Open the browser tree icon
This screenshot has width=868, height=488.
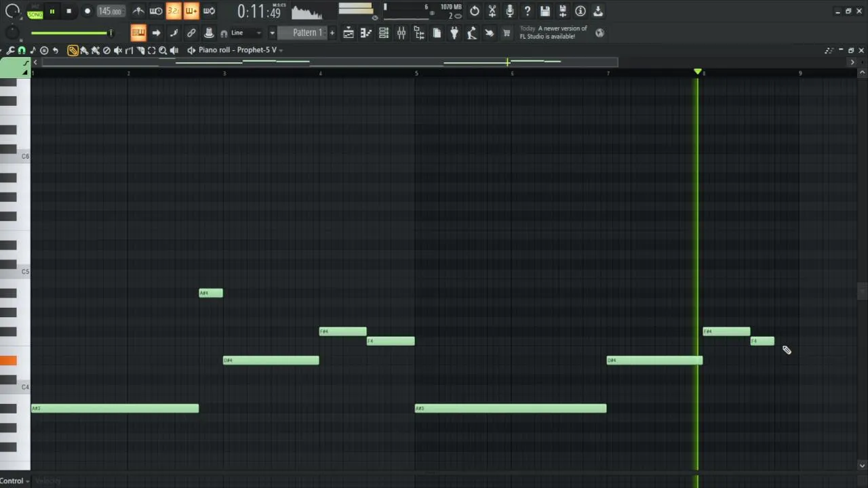coord(419,33)
